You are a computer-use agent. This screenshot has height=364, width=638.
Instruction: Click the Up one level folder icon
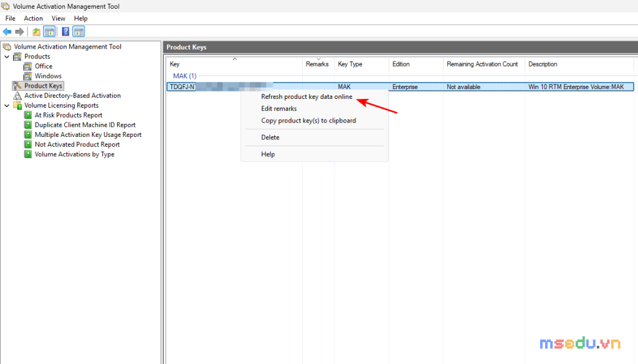pos(37,32)
